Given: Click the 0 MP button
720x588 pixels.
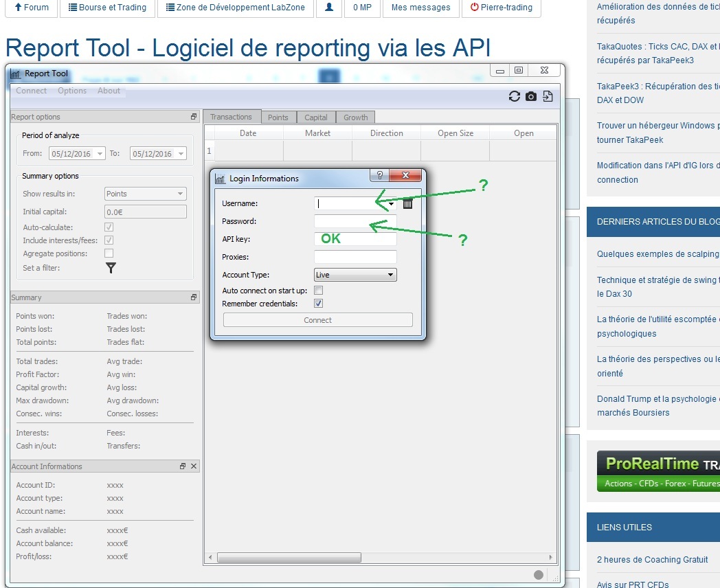Looking at the screenshot, I should coord(362,8).
